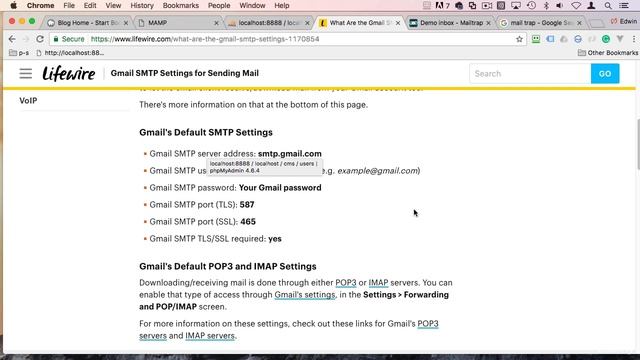Open the View menu
640x360 pixels.
[x=113, y=6]
